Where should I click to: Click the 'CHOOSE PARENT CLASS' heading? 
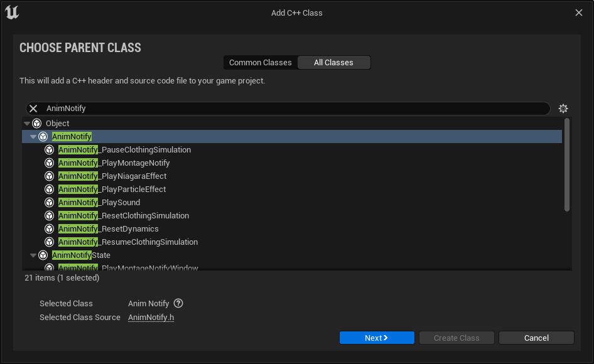click(80, 48)
